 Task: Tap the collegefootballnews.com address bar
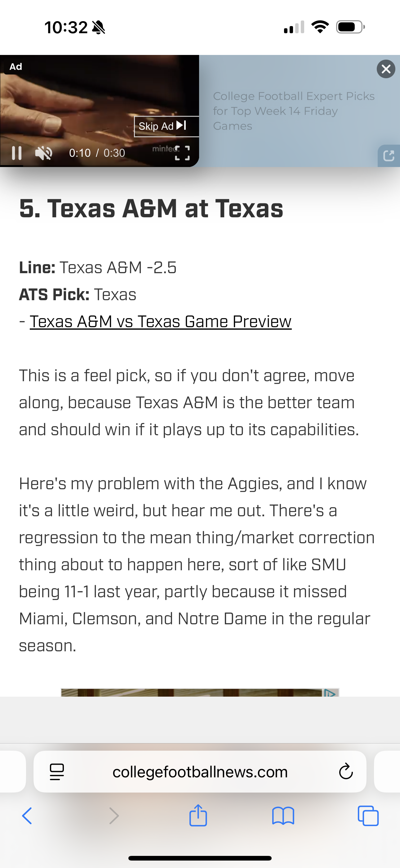pyautogui.click(x=200, y=772)
